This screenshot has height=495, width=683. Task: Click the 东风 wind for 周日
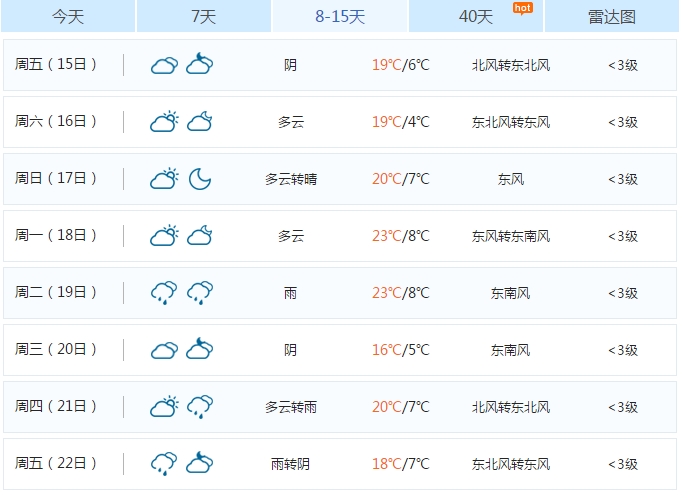pos(511,179)
